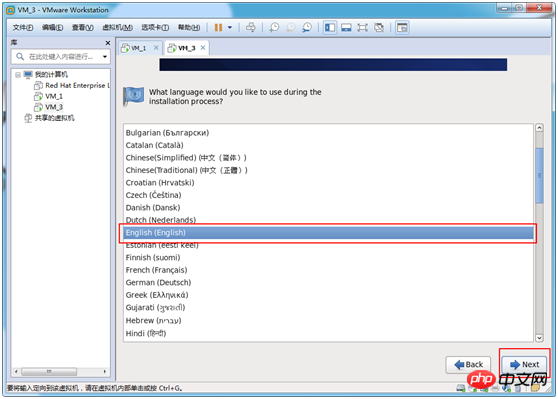
Task: Click the language list scroll-down arrow
Action: tap(539, 337)
